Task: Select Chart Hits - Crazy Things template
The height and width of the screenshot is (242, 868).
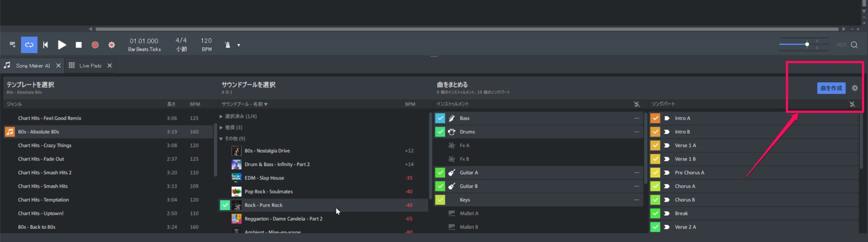Action: coord(108,145)
